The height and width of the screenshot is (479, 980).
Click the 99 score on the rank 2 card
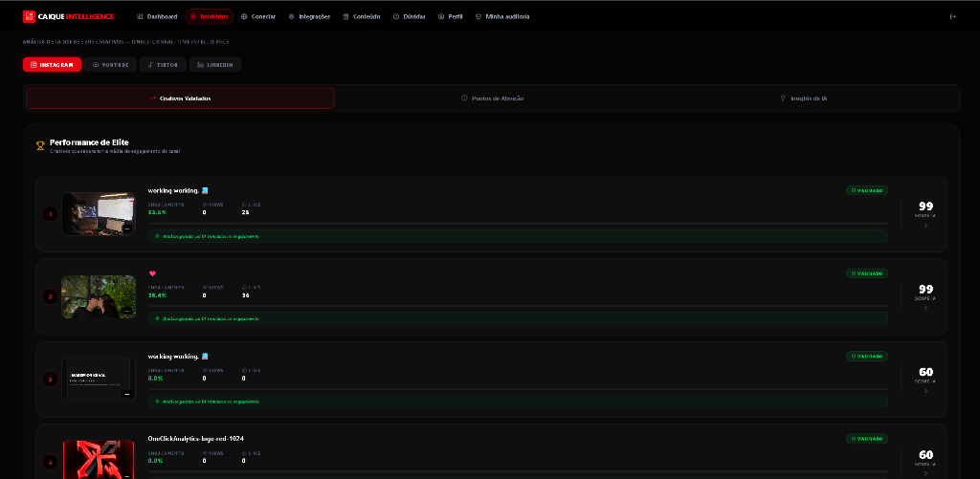click(x=925, y=289)
